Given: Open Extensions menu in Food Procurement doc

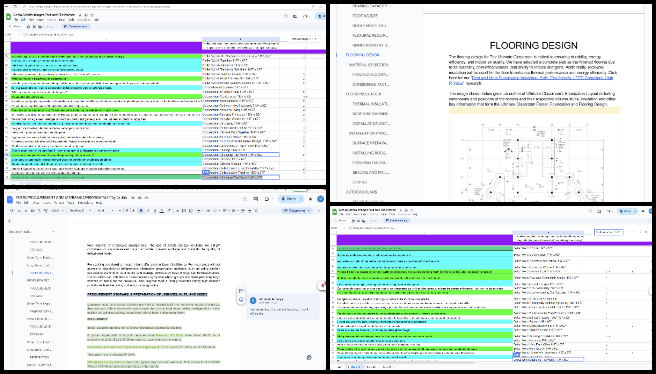Looking at the screenshot, I should click(84, 203).
